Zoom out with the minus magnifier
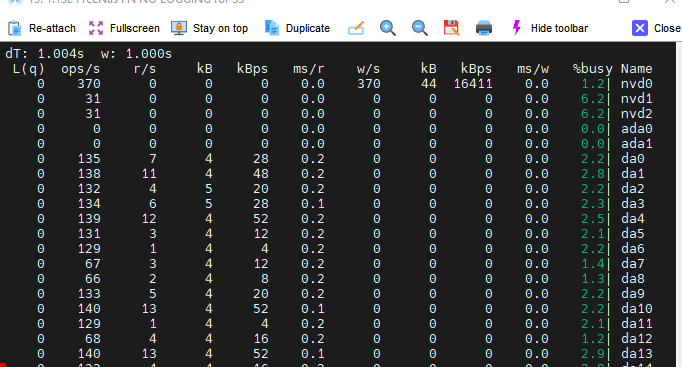Viewport: 682px width, 367px height. (x=420, y=28)
